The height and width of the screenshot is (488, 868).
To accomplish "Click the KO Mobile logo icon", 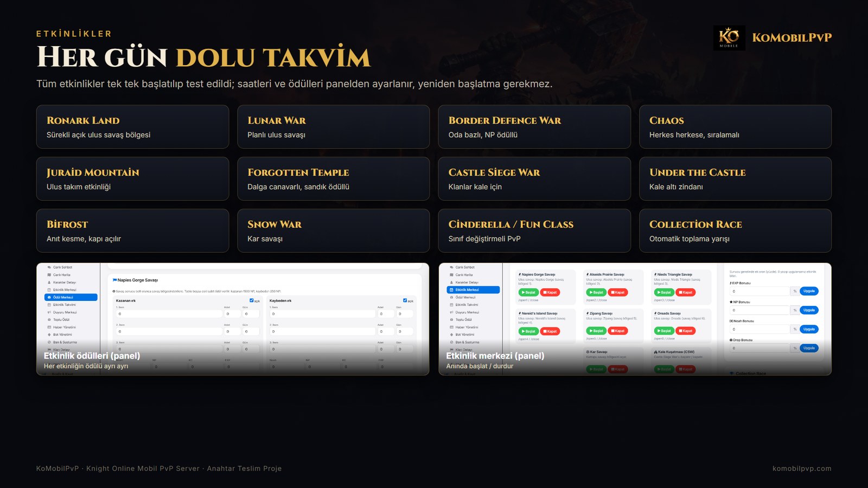I will coord(729,38).
